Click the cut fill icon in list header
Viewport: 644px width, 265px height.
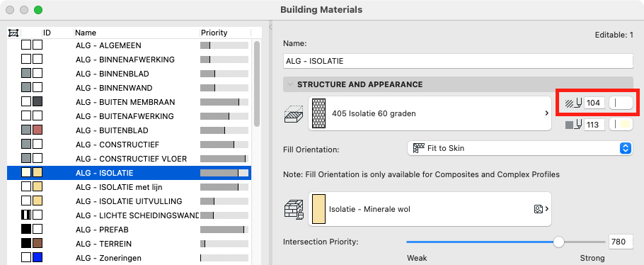click(x=13, y=33)
